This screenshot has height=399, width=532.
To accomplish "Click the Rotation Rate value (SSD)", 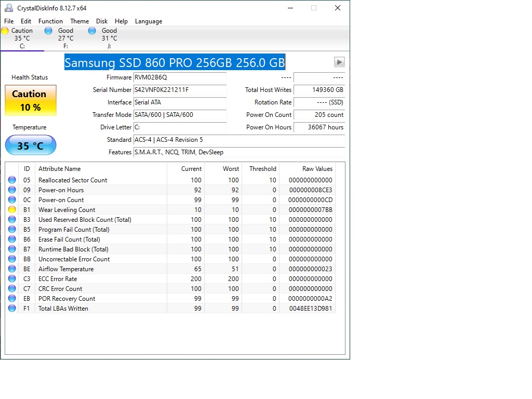I will [320, 102].
